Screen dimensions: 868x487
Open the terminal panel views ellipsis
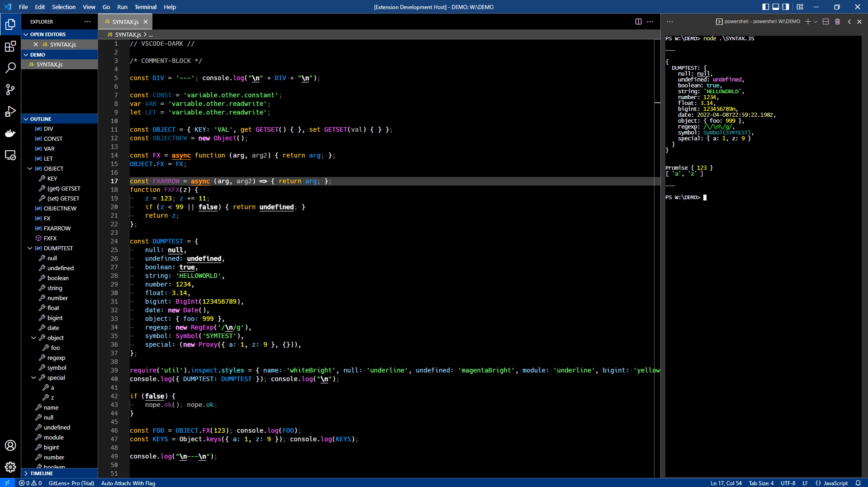pyautogui.click(x=670, y=22)
